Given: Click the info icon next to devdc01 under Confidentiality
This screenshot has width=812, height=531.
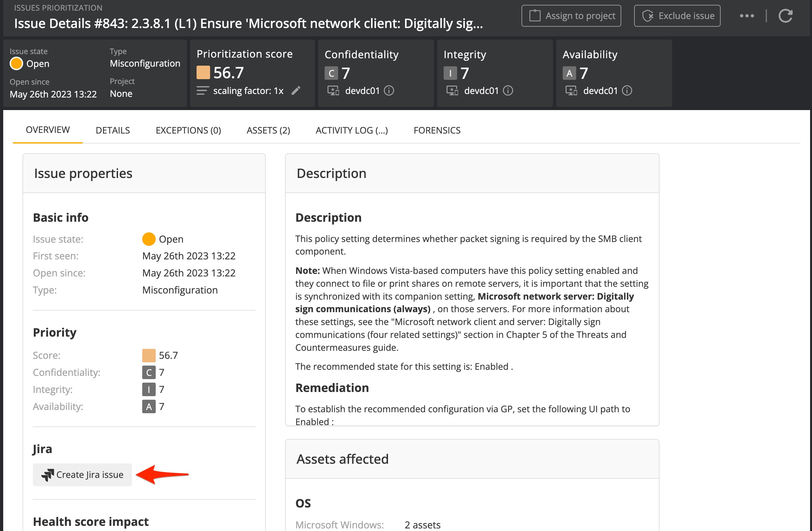Looking at the screenshot, I should click(389, 91).
